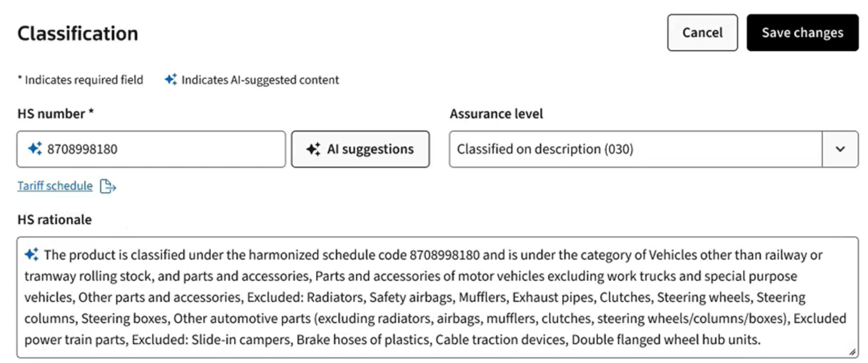Click the AI sparkle icon in HS number field
This screenshot has width=868, height=363.
click(35, 149)
